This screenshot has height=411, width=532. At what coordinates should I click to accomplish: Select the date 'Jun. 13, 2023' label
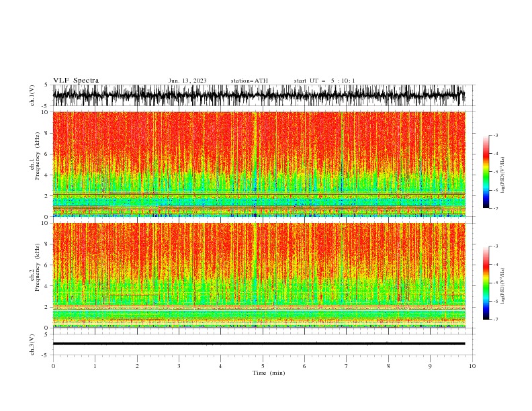(187, 81)
